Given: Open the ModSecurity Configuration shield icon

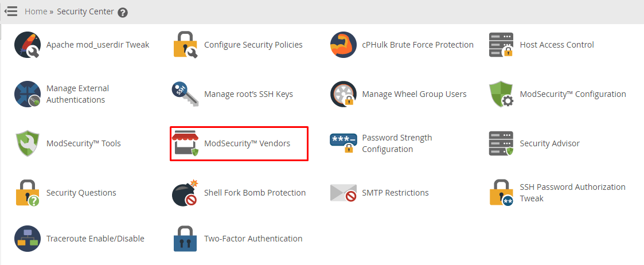Looking at the screenshot, I should [501, 94].
